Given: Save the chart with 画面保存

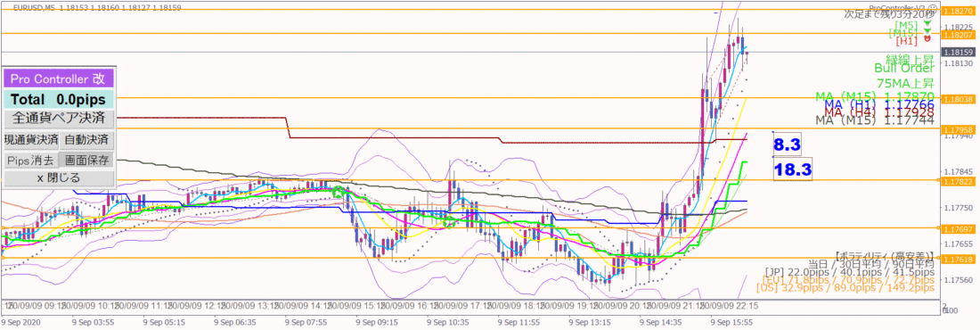Looking at the screenshot, I should (x=86, y=161).
